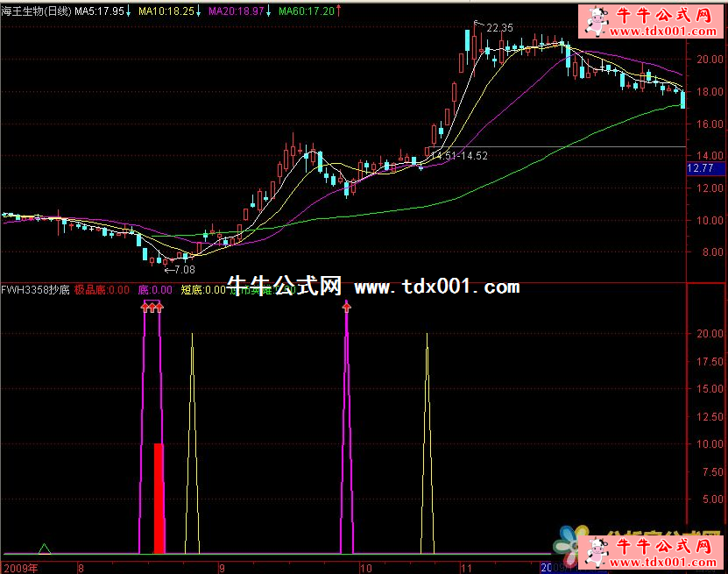The image size is (728, 574).
Task: Click the MA60 red up arrow indicator
Action: pos(339,11)
